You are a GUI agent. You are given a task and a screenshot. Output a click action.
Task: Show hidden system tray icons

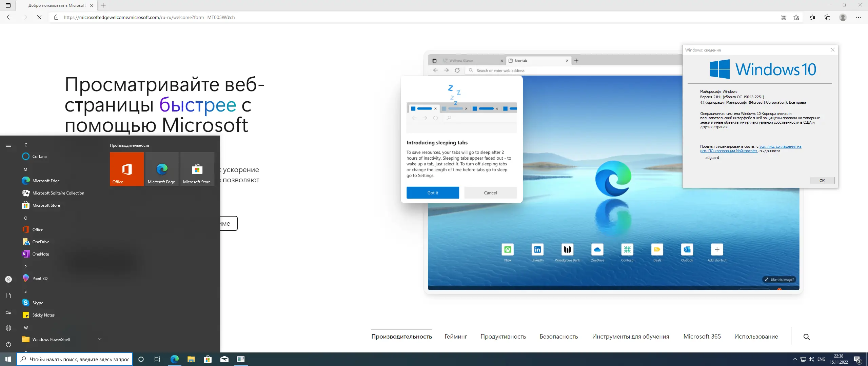coord(795,359)
